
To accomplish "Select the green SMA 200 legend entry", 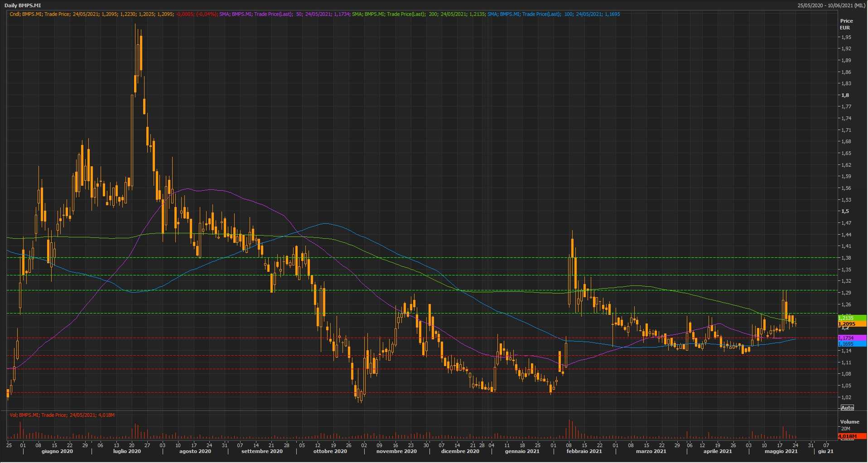I will click(418, 14).
